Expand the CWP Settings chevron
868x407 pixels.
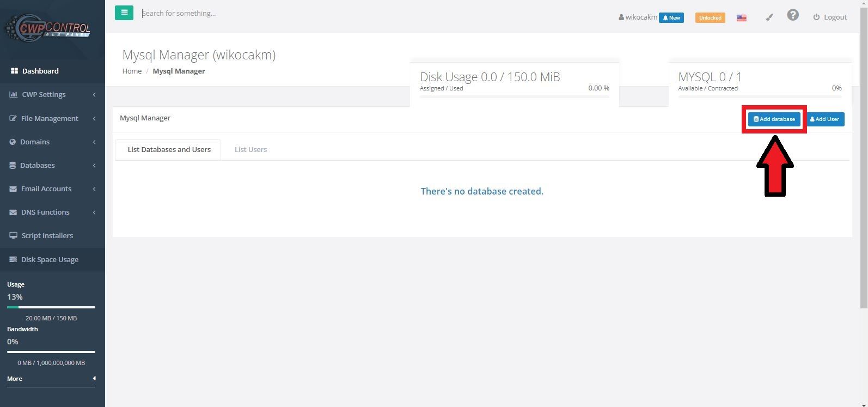click(94, 95)
